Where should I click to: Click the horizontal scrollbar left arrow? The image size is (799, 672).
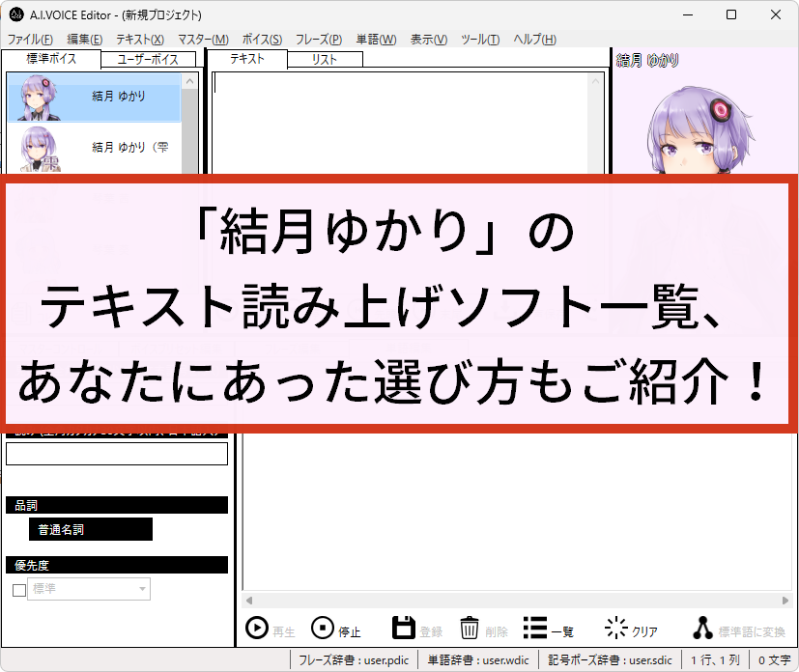tap(249, 601)
